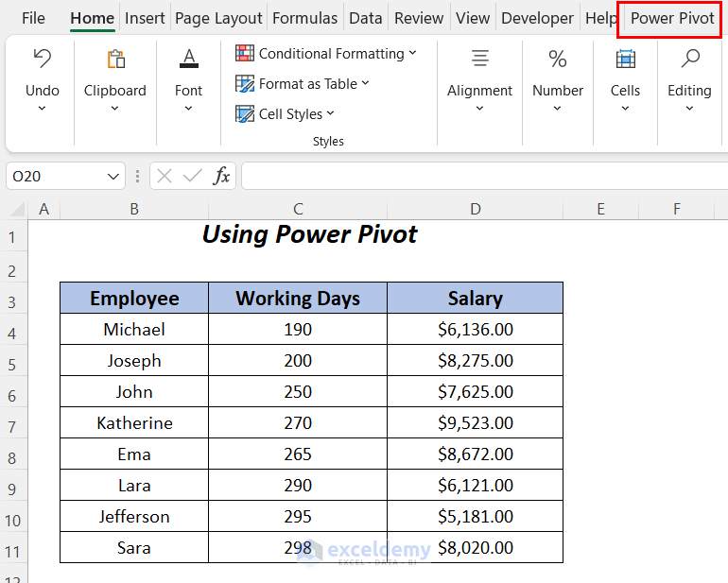Switch to the View tab

click(473, 18)
